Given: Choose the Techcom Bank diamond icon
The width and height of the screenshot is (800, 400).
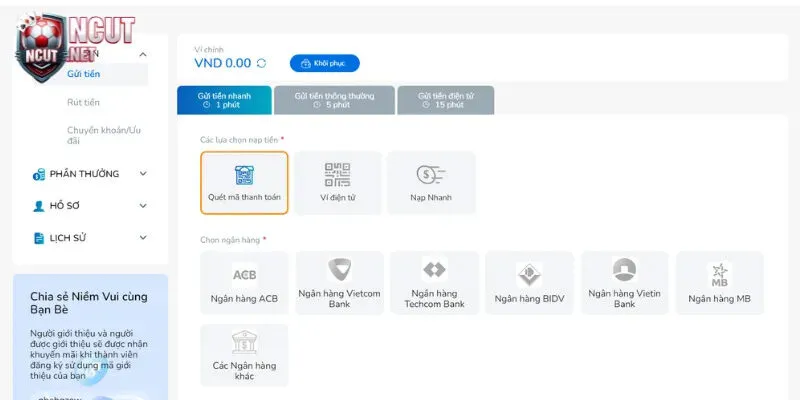Looking at the screenshot, I should point(434,270).
